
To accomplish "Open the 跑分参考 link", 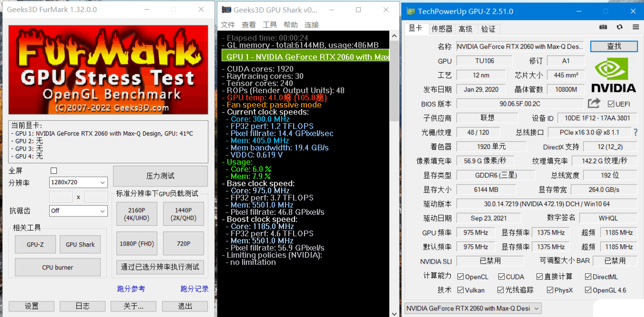I will [x=131, y=289].
